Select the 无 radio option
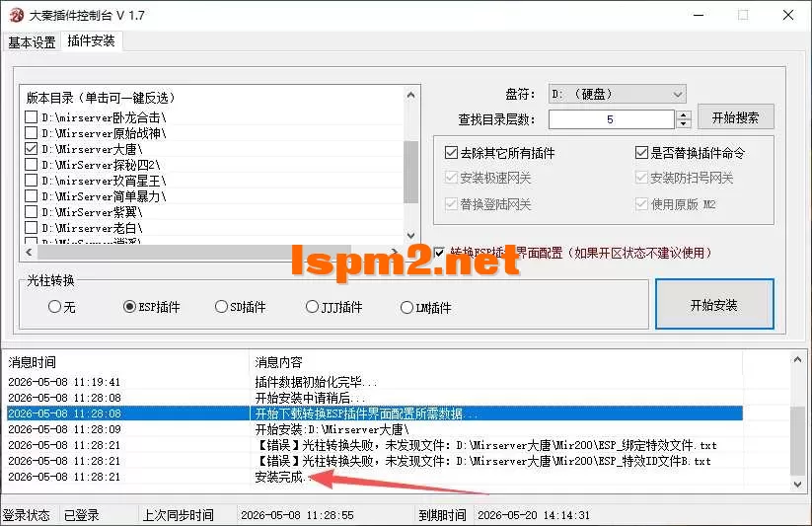This screenshot has height=526, width=812. [x=54, y=307]
